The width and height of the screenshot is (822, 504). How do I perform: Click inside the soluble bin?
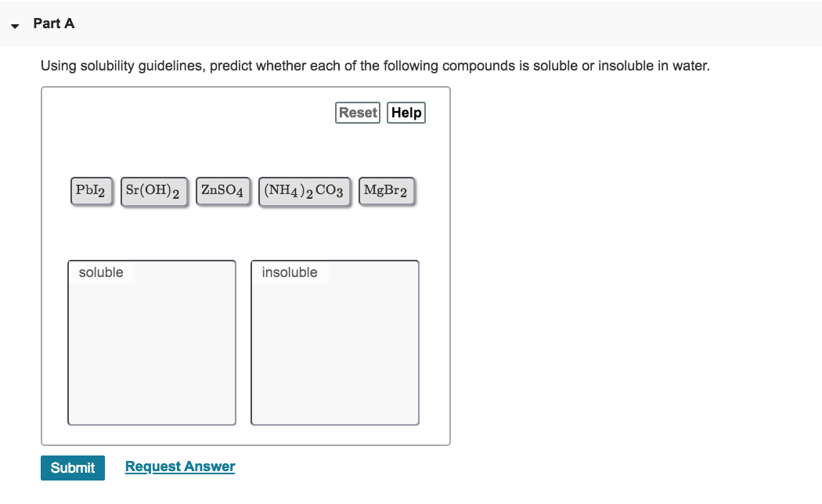(x=152, y=343)
